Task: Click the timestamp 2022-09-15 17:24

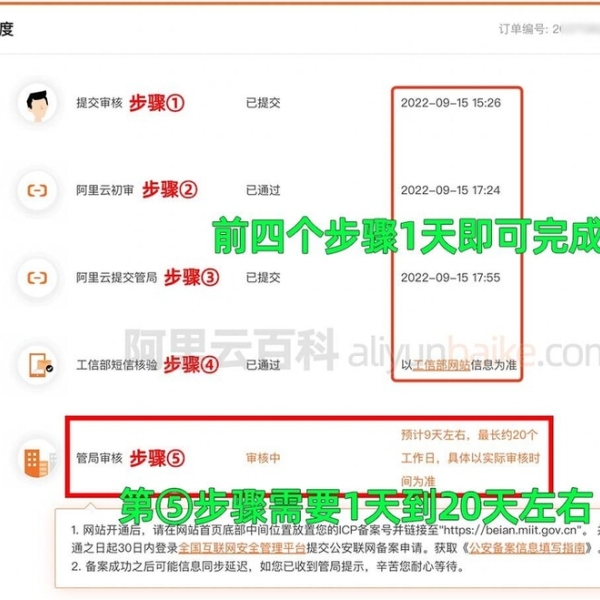Action: pyautogui.click(x=450, y=190)
